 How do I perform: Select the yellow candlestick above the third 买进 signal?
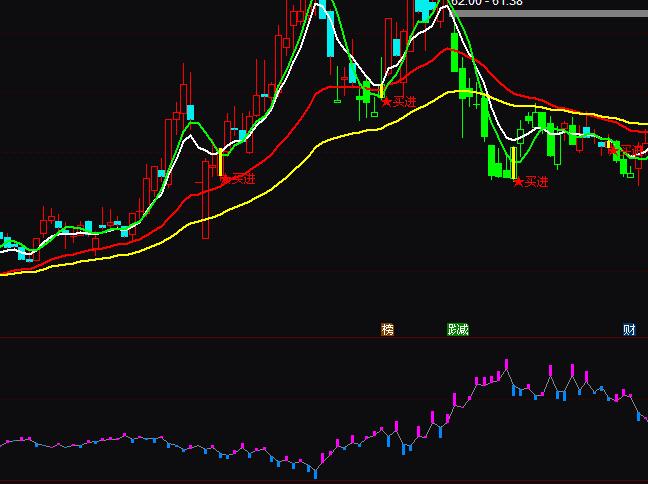point(514,162)
